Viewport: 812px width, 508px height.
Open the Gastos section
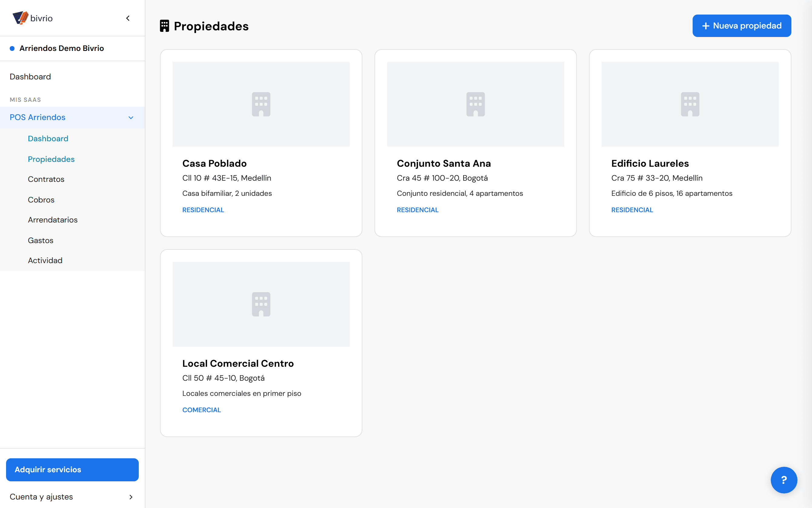point(41,240)
